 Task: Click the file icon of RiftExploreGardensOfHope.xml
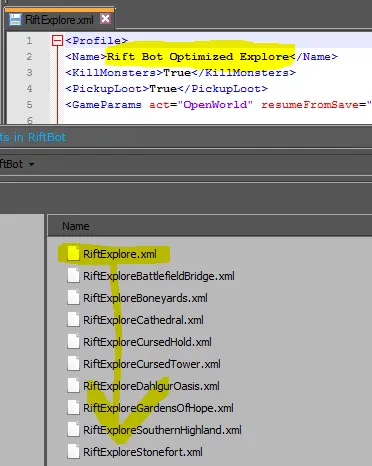click(x=73, y=408)
